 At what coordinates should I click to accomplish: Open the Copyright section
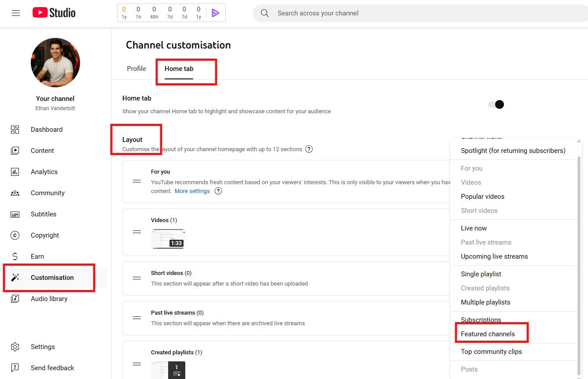(45, 235)
